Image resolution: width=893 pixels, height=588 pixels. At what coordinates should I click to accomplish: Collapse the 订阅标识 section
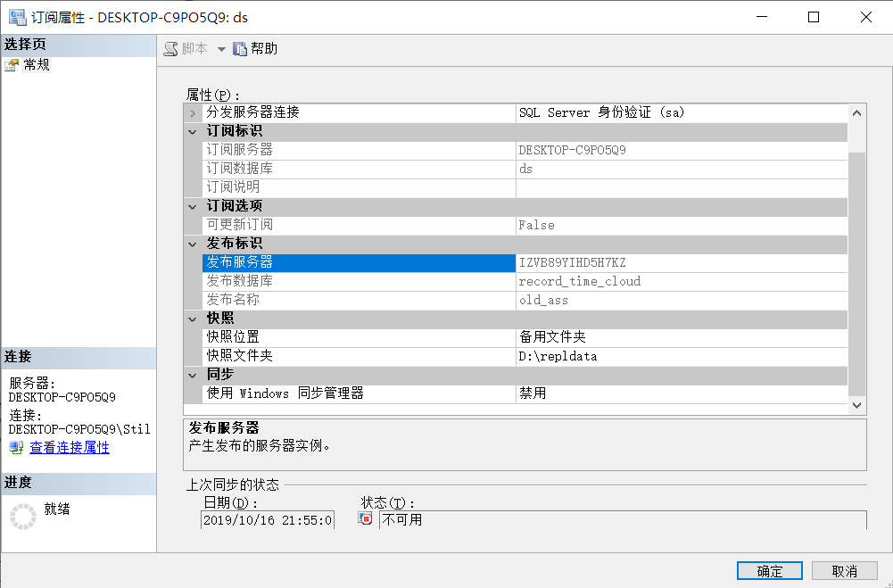193,132
